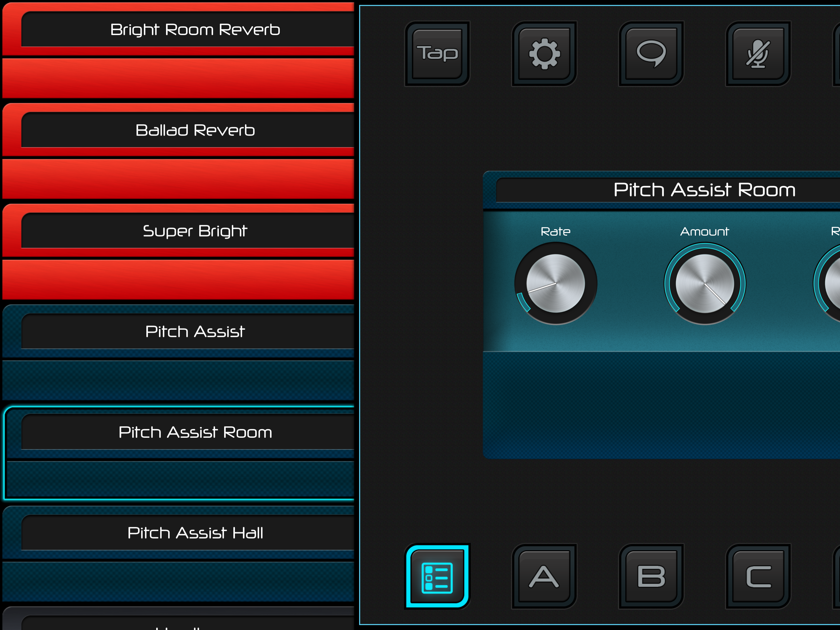Choose the Bright Room Reverb preset
The width and height of the screenshot is (840, 630).
click(195, 30)
